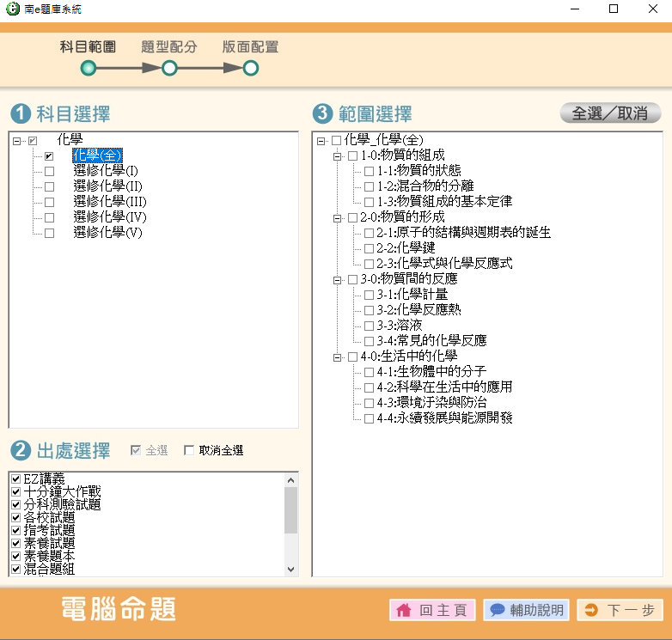Collapse the 化學_化學(全) root node
This screenshot has width=672, height=640.
pos(321,141)
